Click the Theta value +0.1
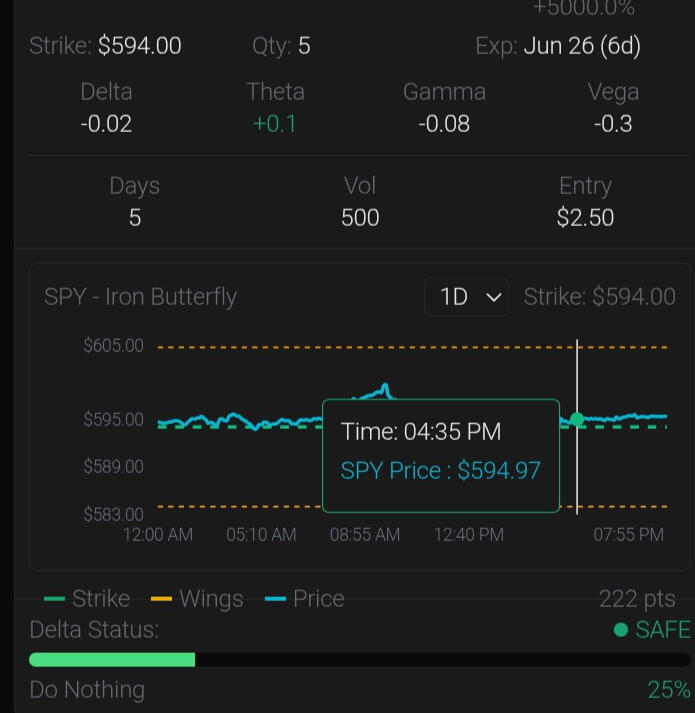 click(275, 124)
